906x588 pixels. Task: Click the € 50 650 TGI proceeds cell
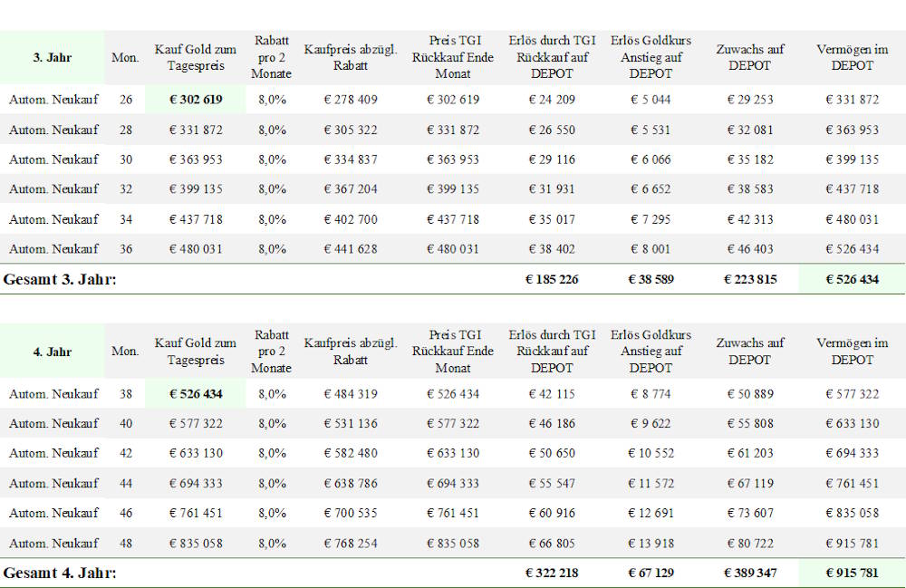click(552, 453)
